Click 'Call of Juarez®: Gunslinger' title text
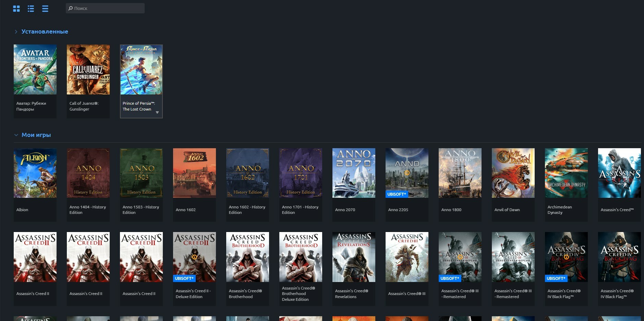 (x=84, y=106)
